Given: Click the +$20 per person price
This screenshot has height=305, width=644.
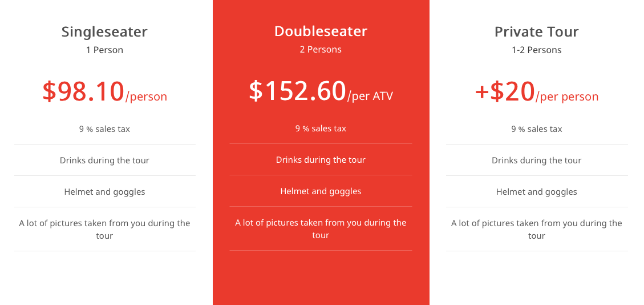Looking at the screenshot, I should [x=536, y=91].
